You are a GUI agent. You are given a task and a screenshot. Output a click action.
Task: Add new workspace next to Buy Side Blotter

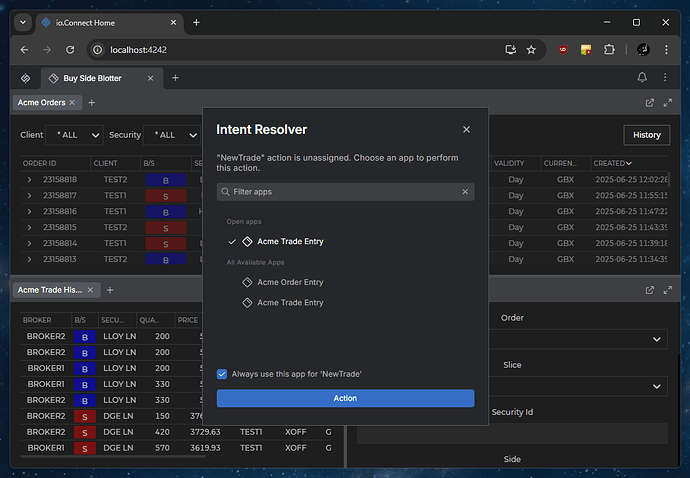coord(175,78)
